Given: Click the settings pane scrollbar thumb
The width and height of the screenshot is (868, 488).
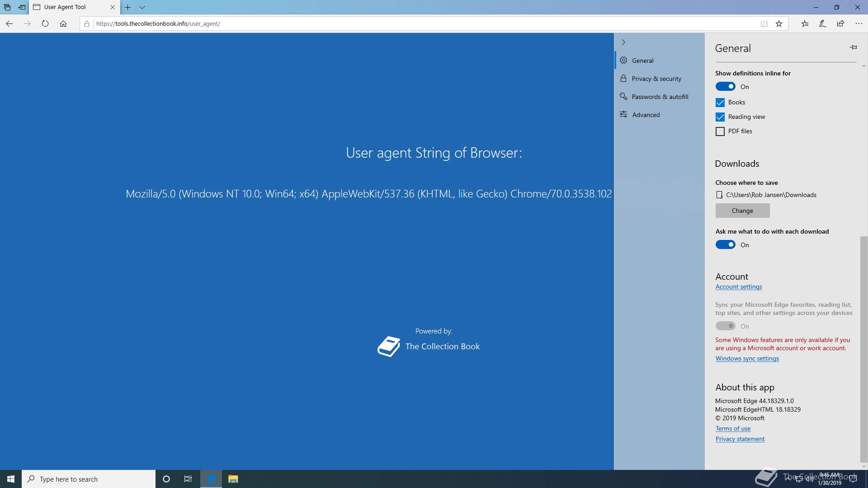Looking at the screenshot, I should click(863, 349).
